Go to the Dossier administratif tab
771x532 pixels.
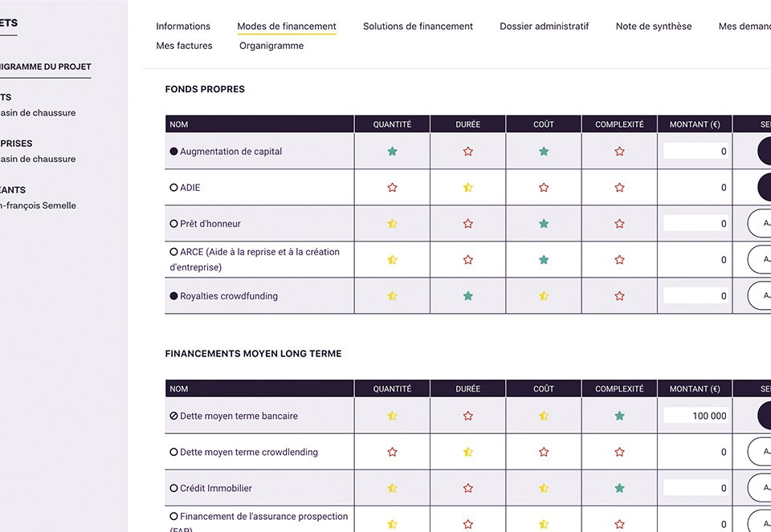[x=545, y=26]
